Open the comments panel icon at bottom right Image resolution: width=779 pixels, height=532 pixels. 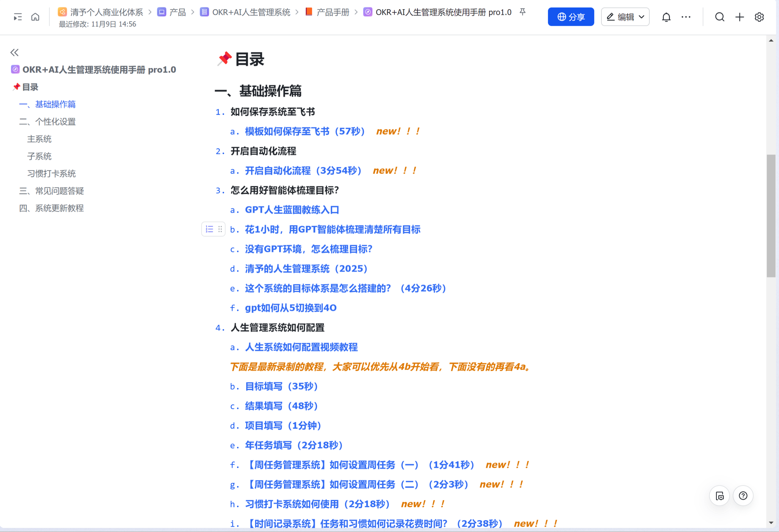(719, 495)
